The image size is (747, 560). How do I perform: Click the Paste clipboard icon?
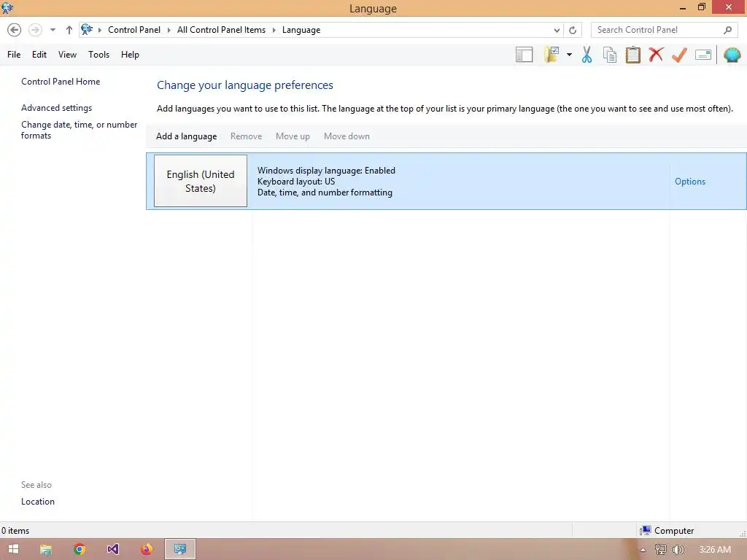633,55
